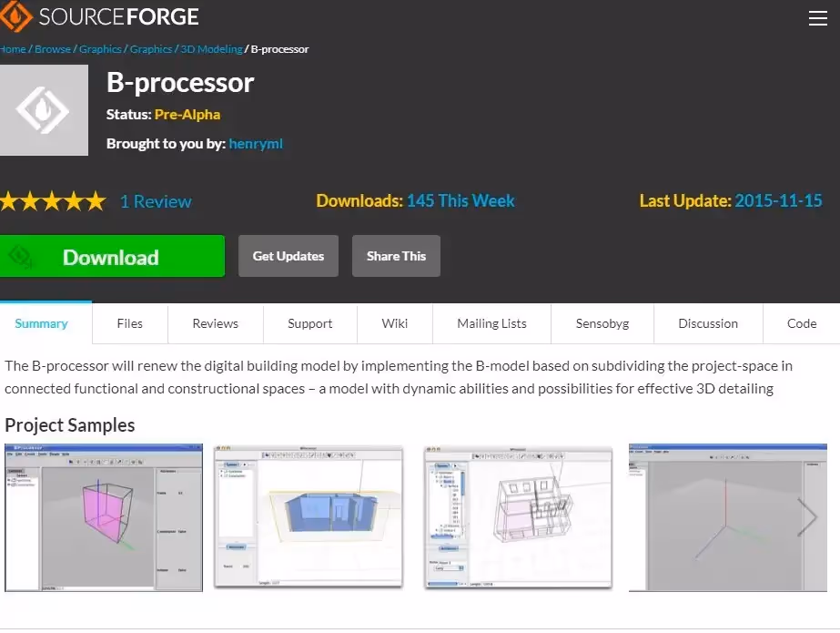Click the Get Updates button
This screenshot has height=633, width=840.
pyautogui.click(x=288, y=256)
